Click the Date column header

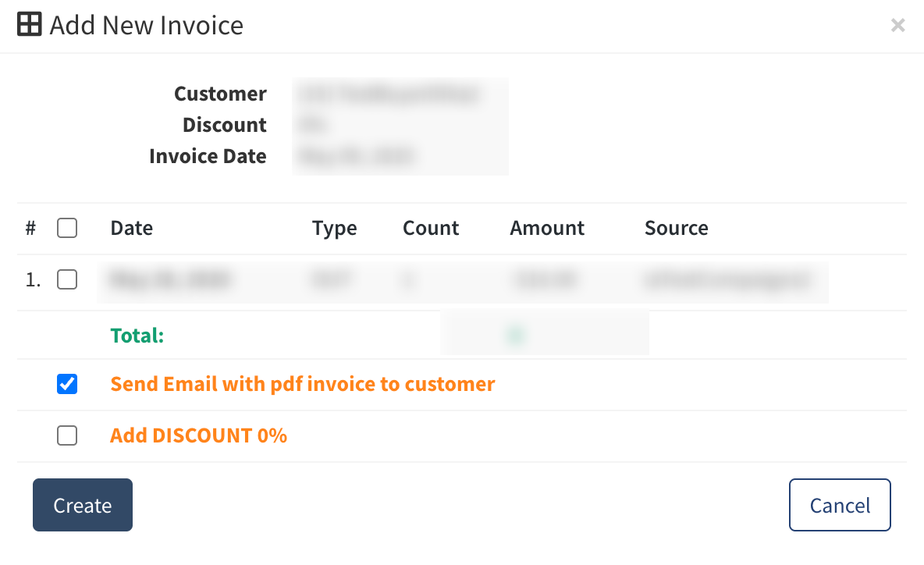(131, 228)
